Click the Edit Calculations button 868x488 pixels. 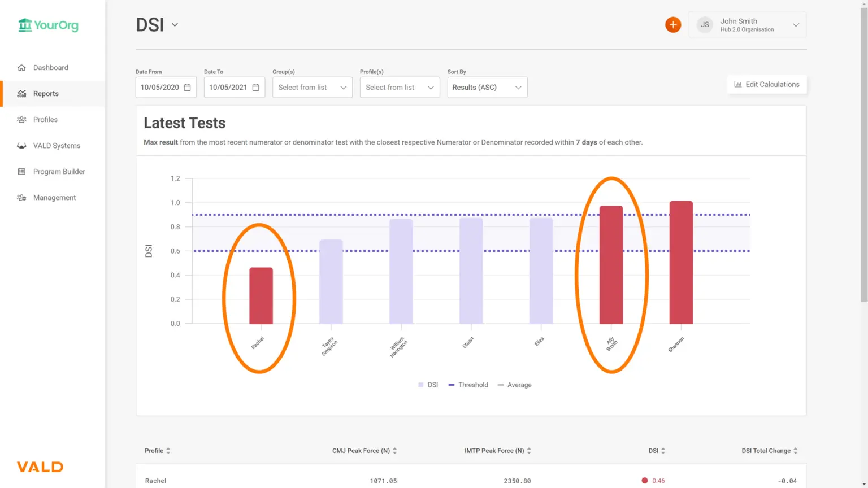(x=766, y=85)
